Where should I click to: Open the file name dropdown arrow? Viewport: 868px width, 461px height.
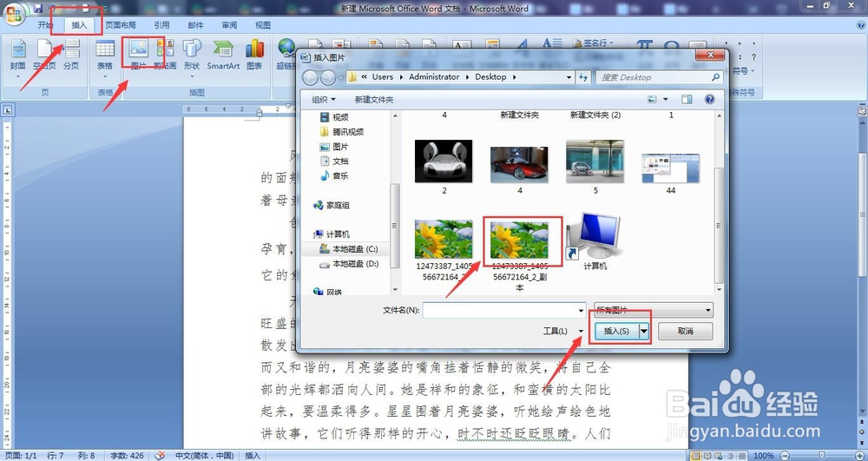[x=581, y=311]
